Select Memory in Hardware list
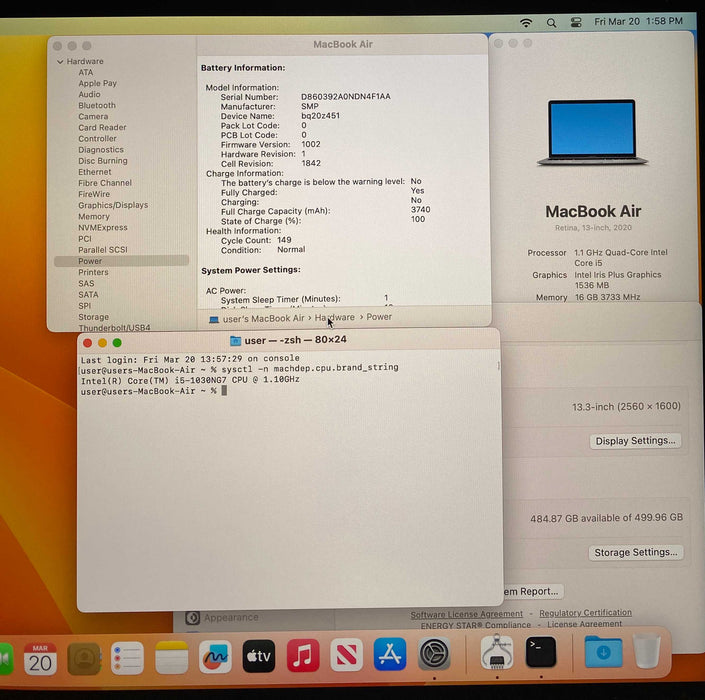705x700 pixels. tap(94, 217)
